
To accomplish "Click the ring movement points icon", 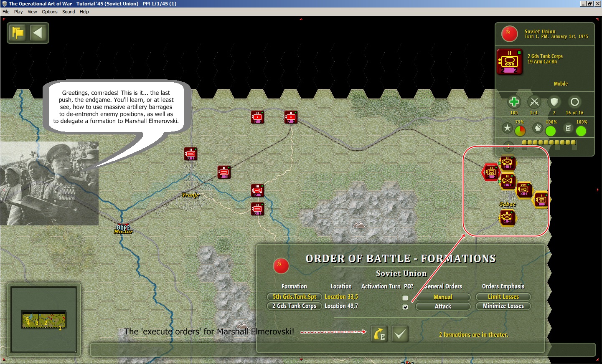I will [575, 102].
